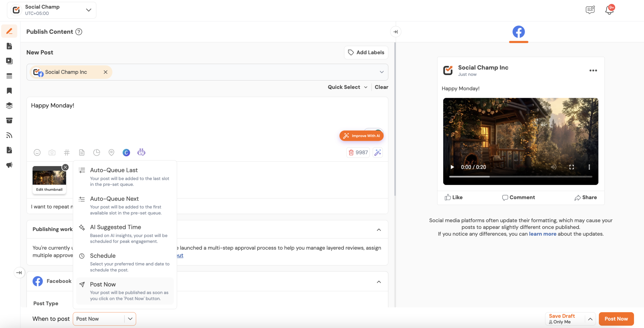
Task: Click the emoji picker icon
Action: coord(37,152)
